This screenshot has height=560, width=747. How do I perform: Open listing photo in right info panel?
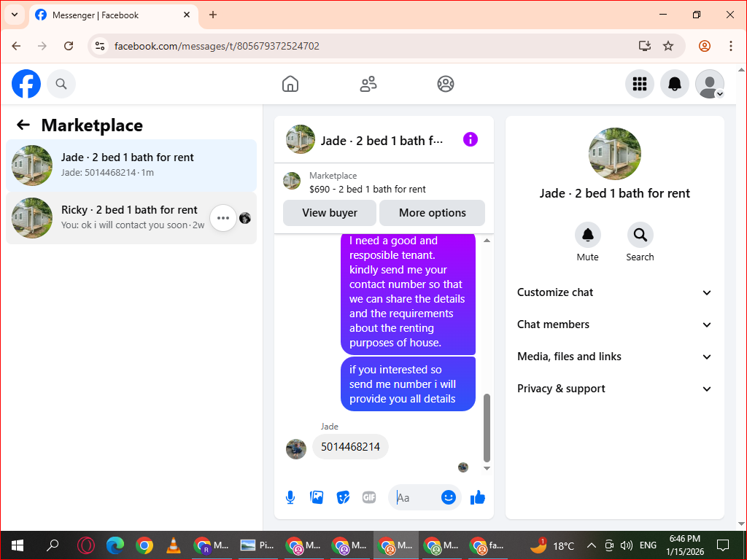[614, 154]
